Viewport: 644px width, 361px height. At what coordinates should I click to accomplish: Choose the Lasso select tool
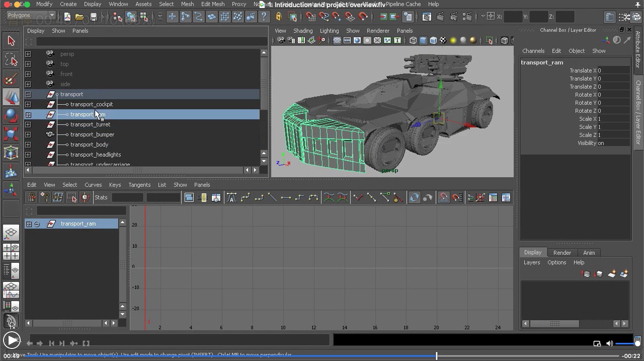[11, 60]
